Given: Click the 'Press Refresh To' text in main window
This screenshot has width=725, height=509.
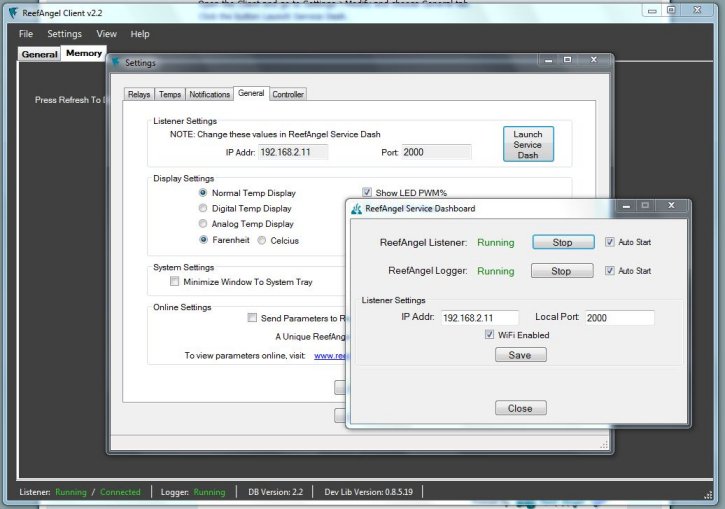Looking at the screenshot, I should coord(68,100).
